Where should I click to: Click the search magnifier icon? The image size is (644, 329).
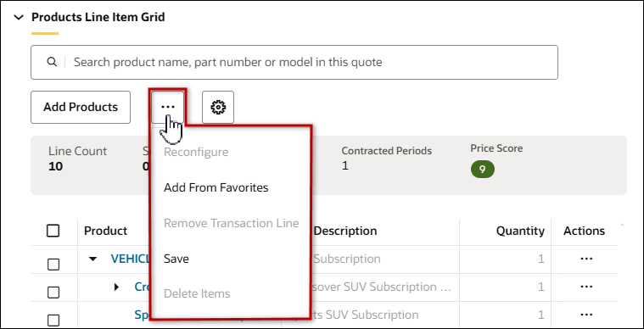tap(52, 62)
